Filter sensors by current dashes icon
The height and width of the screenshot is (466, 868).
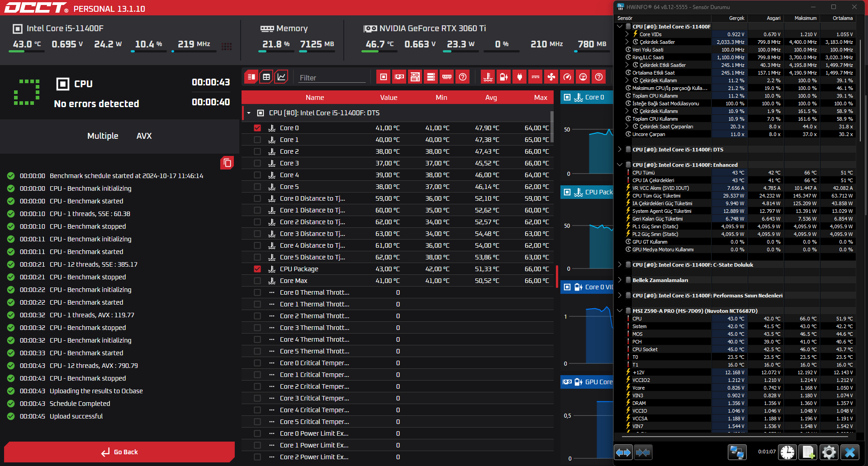click(536, 77)
